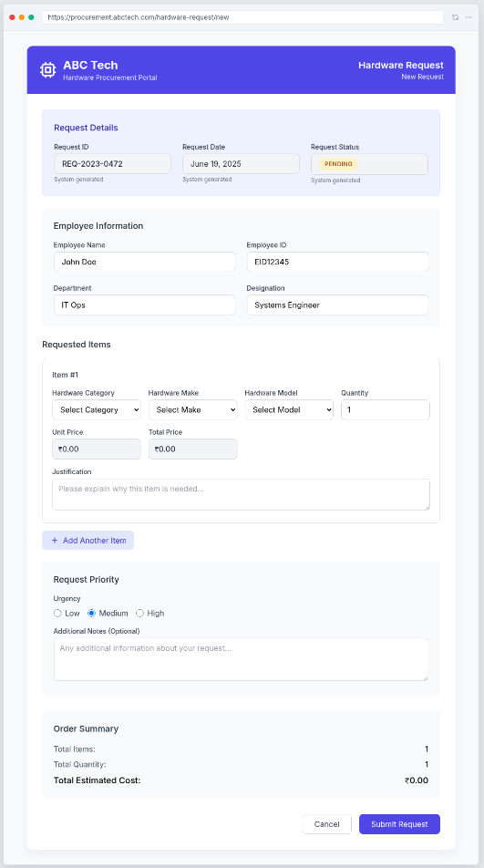Open the Hardware Category dropdown
The image size is (484, 868).
(97, 409)
